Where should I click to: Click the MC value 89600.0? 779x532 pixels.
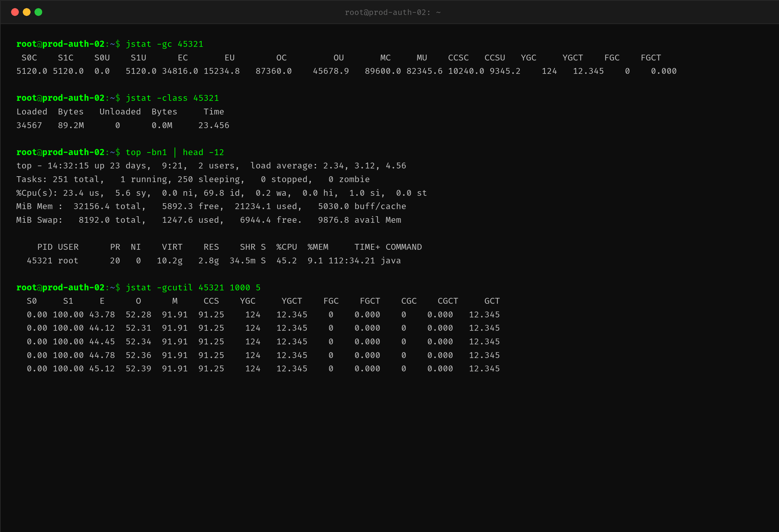[383, 71]
